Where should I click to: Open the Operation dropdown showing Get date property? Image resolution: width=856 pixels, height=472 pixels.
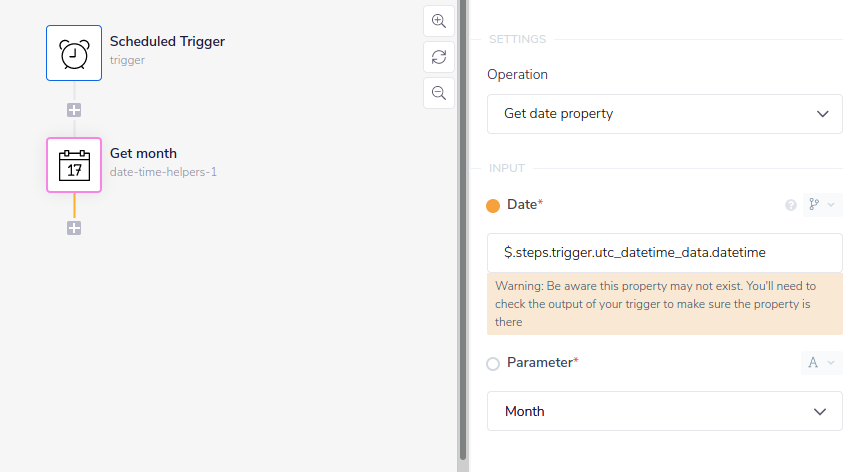pos(665,114)
